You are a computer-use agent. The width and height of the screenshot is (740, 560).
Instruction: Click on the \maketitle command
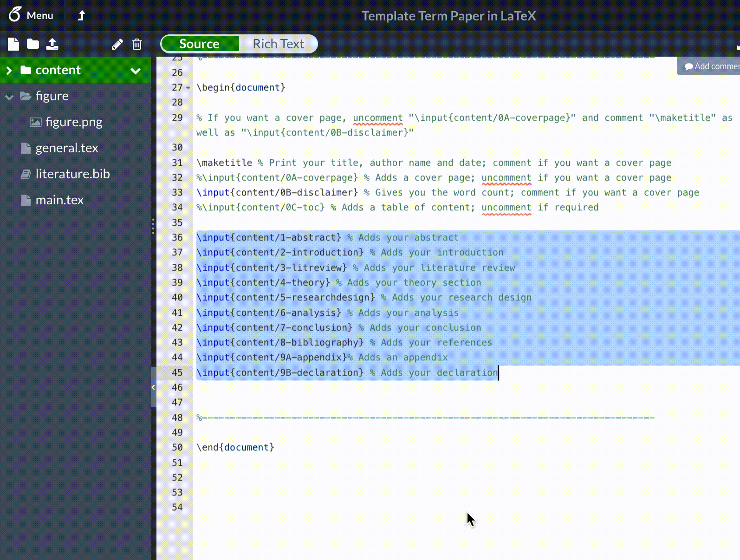click(x=224, y=163)
